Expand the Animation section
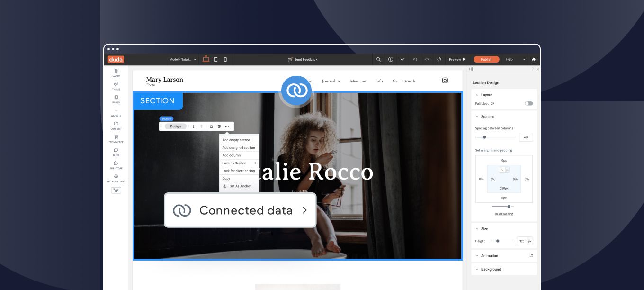Viewport: 644px width, 290px height. click(489, 256)
